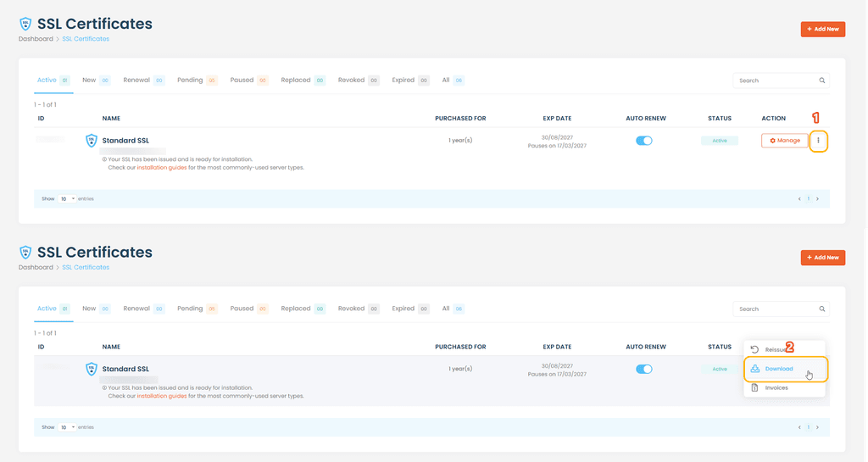Click the search magnifier icon in lower panel

click(x=822, y=309)
